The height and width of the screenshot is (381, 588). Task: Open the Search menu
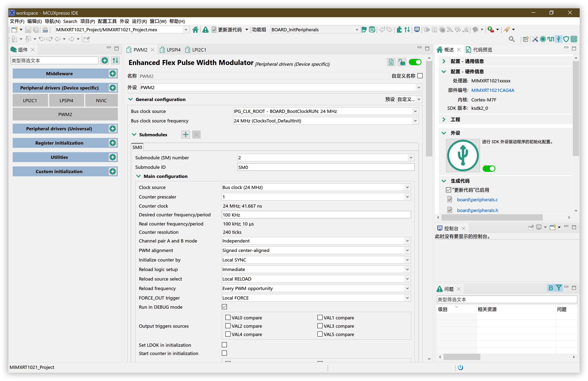pos(70,21)
